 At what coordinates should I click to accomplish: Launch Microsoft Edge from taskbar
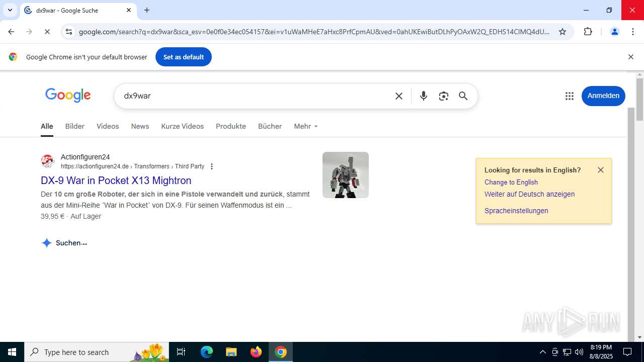207,352
